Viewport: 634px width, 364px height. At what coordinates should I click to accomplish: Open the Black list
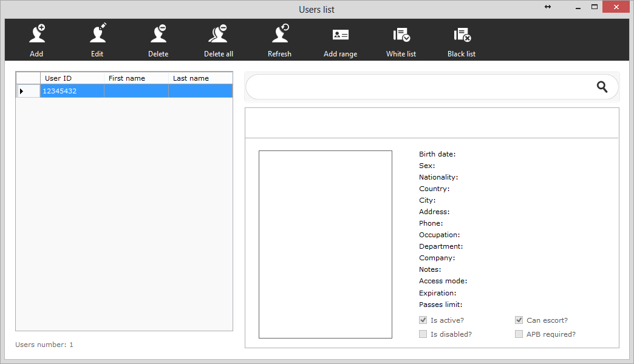click(x=462, y=35)
